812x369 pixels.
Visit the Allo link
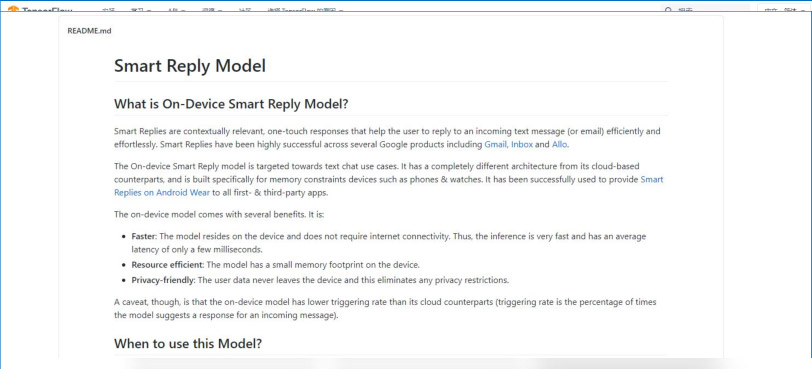(x=559, y=145)
